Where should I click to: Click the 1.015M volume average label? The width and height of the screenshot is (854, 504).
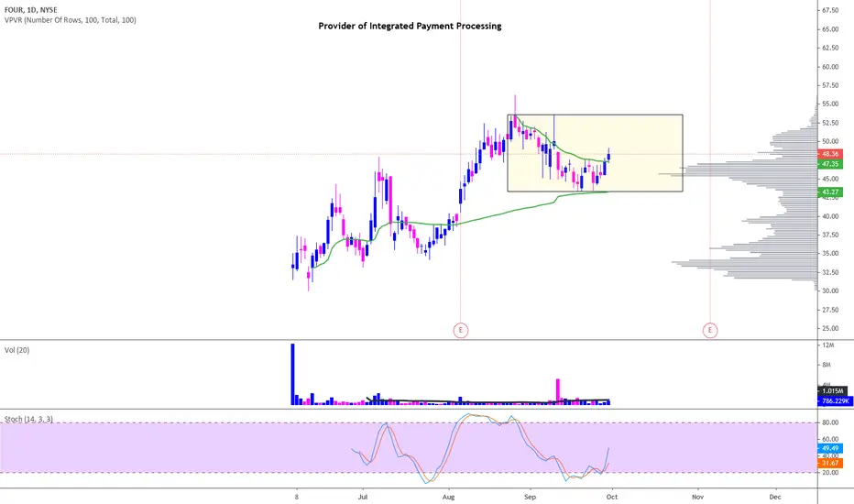click(832, 390)
